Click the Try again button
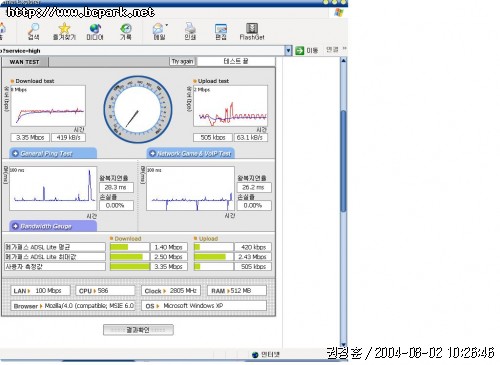The width and height of the screenshot is (500, 365). (x=182, y=61)
